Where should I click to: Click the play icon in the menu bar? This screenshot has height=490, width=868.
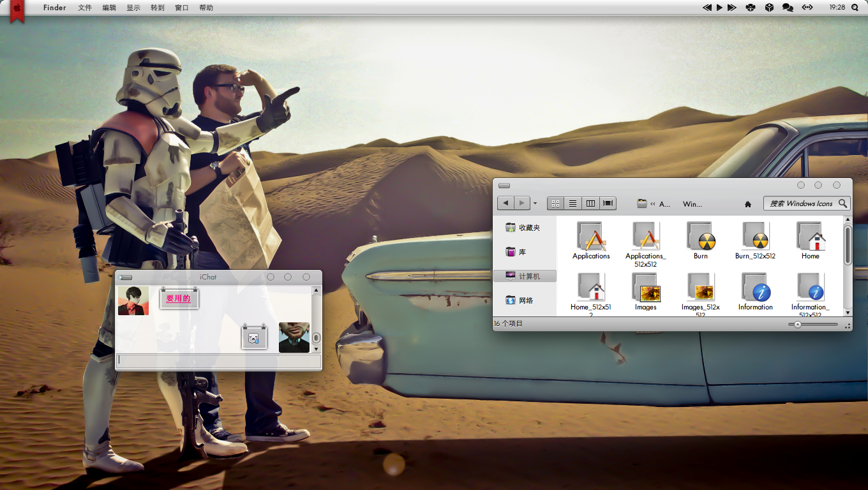click(719, 8)
